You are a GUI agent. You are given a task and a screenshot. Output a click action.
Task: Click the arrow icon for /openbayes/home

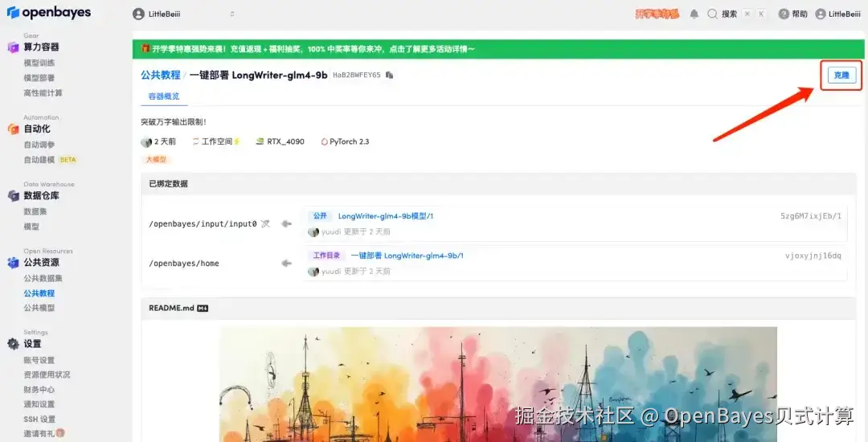(x=286, y=264)
